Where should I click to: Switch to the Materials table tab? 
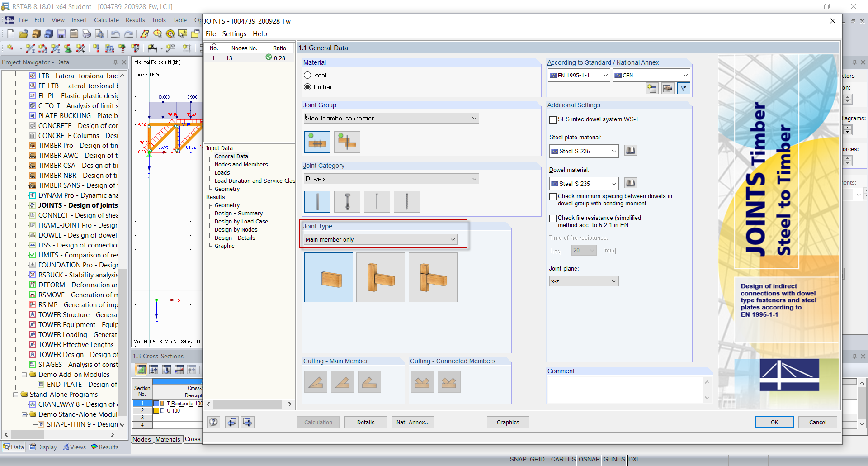[168, 439]
